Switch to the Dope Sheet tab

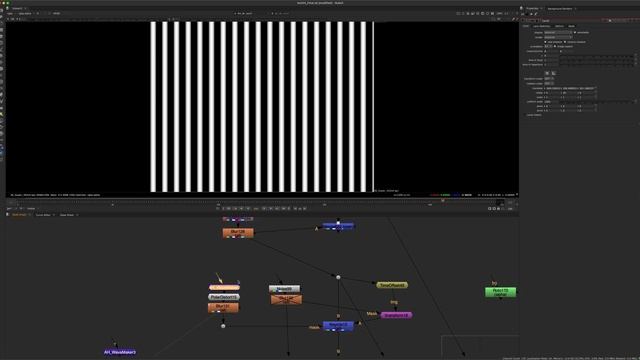67,215
